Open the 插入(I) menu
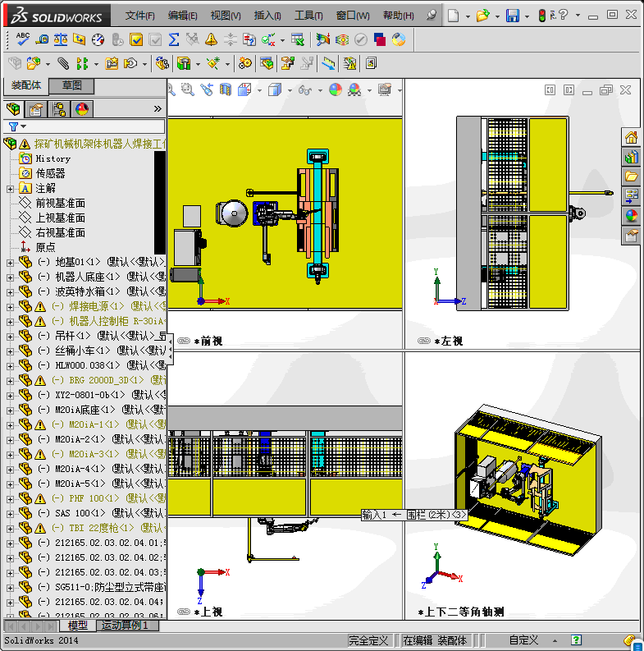Image resolution: width=644 pixels, height=651 pixels. click(267, 16)
